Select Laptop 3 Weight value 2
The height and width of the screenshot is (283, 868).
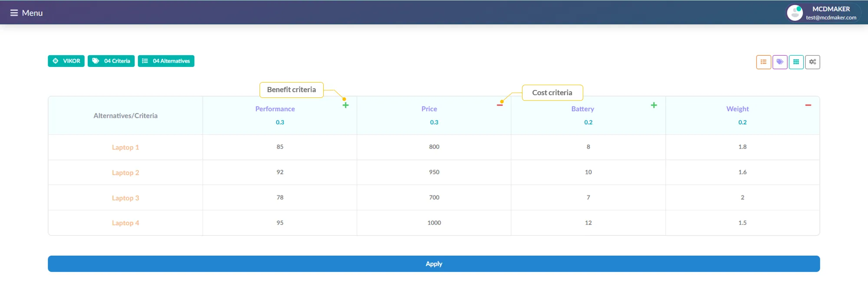pyautogui.click(x=743, y=197)
